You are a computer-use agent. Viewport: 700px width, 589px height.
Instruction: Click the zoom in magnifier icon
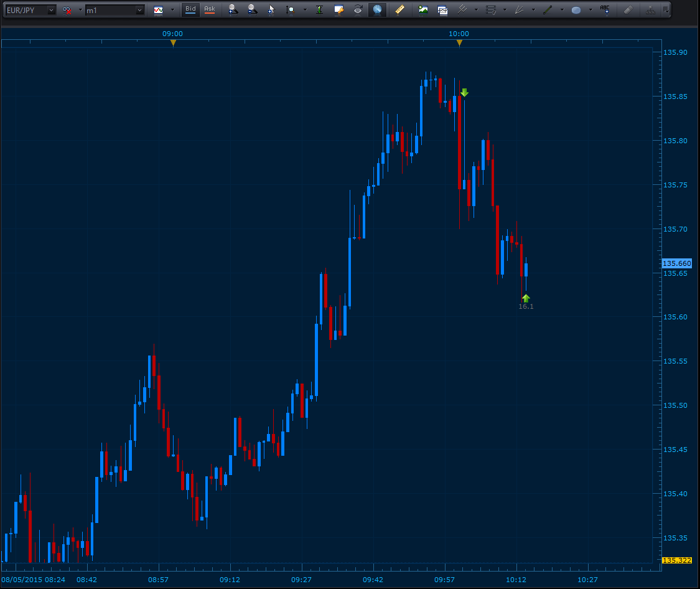(233, 10)
